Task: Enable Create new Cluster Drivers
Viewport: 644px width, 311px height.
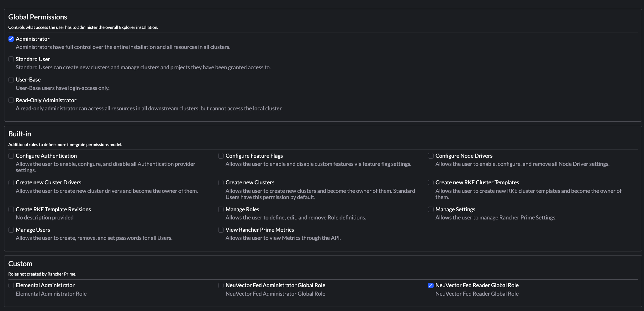Action: click(x=11, y=182)
